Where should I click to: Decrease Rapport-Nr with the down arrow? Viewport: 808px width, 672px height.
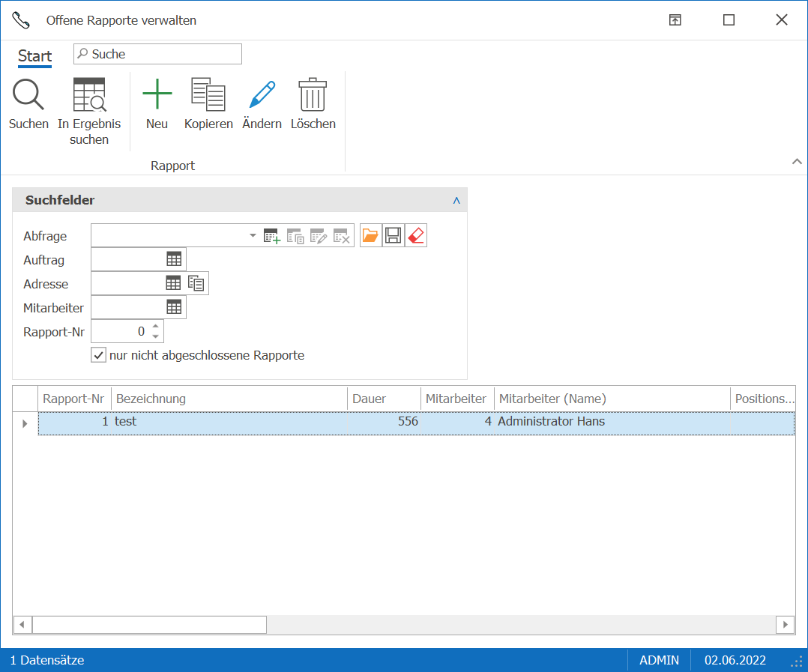pyautogui.click(x=156, y=336)
